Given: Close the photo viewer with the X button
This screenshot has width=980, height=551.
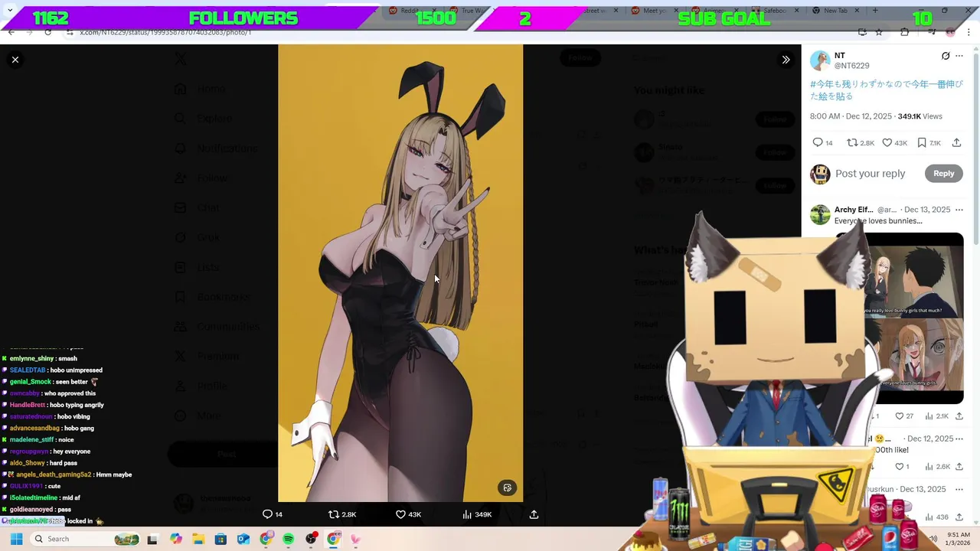Looking at the screenshot, I should click(x=15, y=60).
